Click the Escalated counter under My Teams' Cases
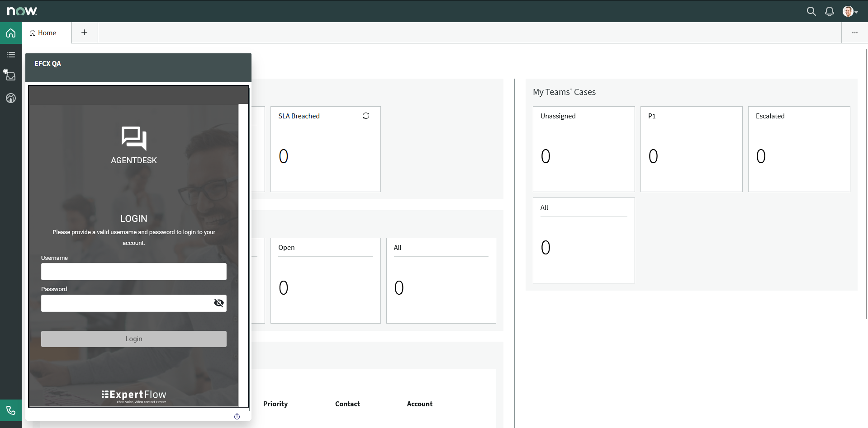The image size is (868, 428). [x=760, y=156]
